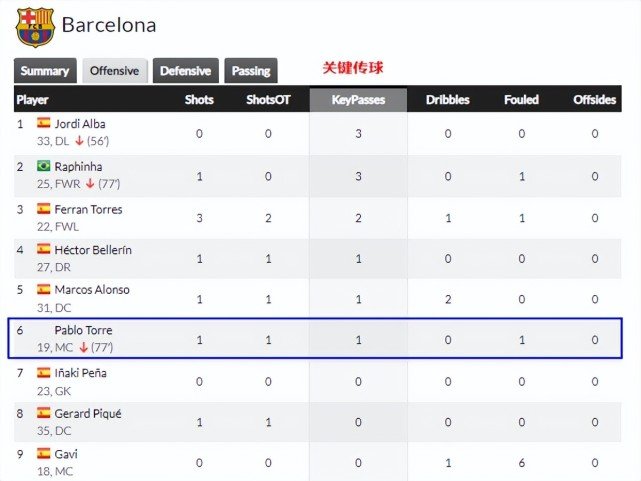
Task: Click Raphinha's Brazil flag icon
Action: point(44,166)
